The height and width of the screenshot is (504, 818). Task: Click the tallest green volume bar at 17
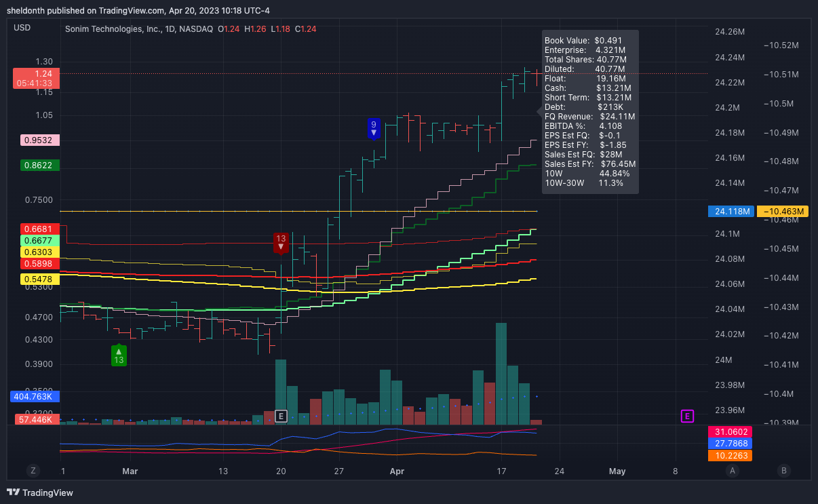(x=501, y=374)
